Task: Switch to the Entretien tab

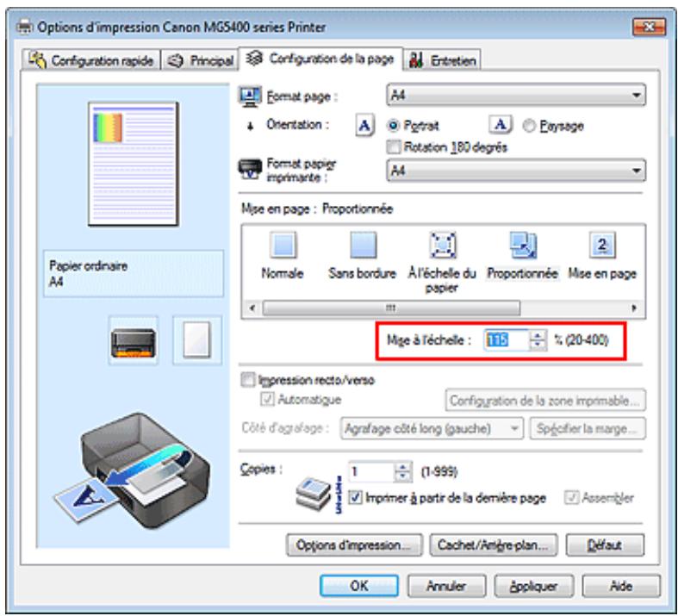Action: 442,60
